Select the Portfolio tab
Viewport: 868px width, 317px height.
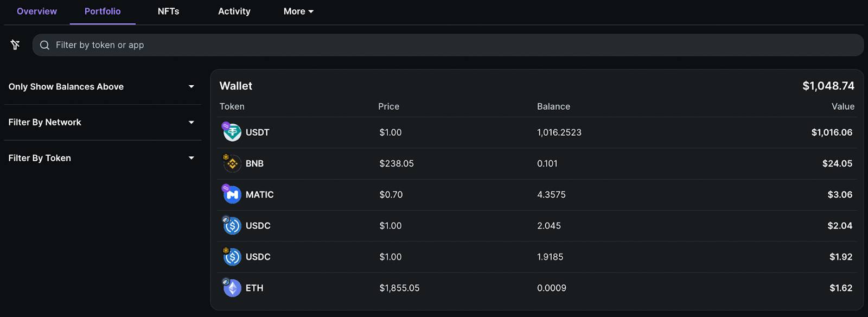click(103, 11)
